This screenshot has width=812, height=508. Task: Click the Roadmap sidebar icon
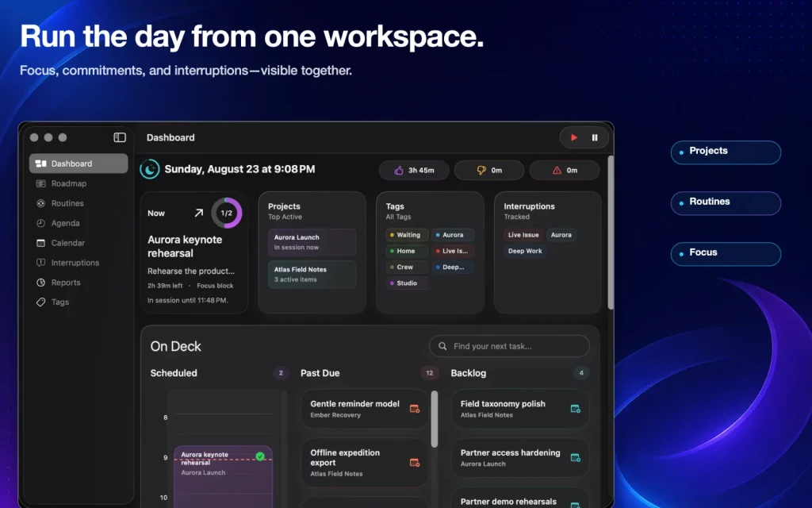tap(41, 183)
